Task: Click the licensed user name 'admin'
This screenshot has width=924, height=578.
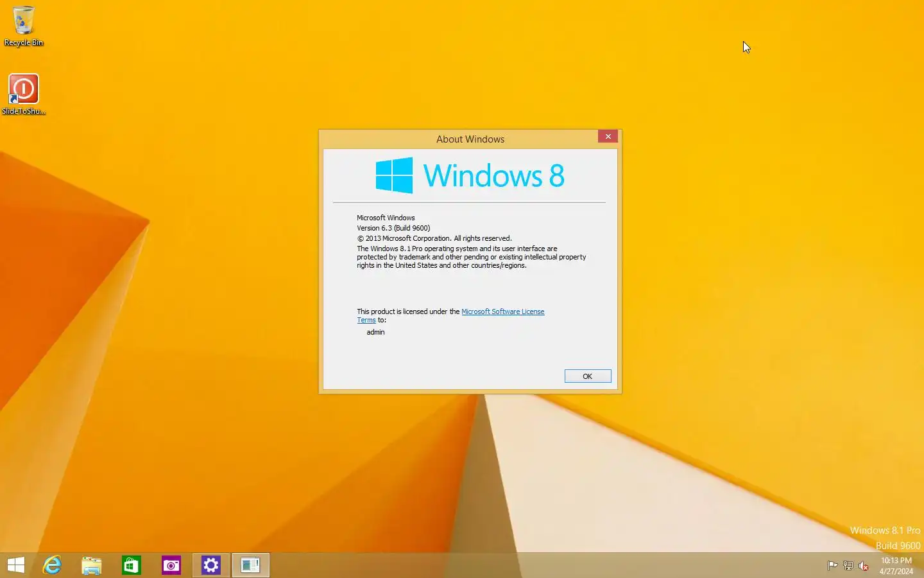Action: point(375,332)
